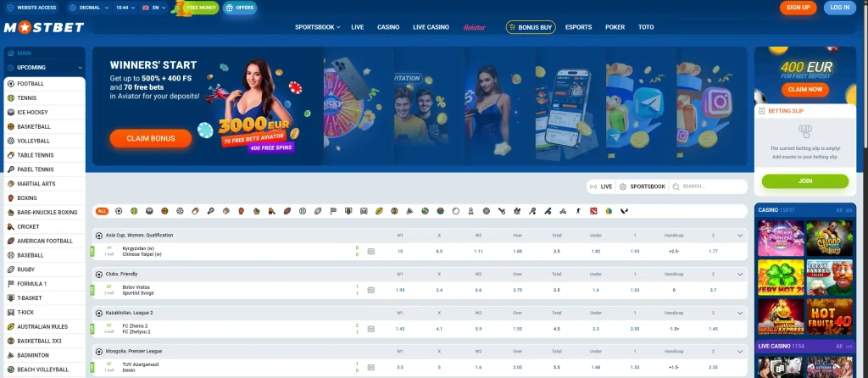
Task: Open stats icon for FC Zhenis 2 match
Action: click(x=371, y=329)
